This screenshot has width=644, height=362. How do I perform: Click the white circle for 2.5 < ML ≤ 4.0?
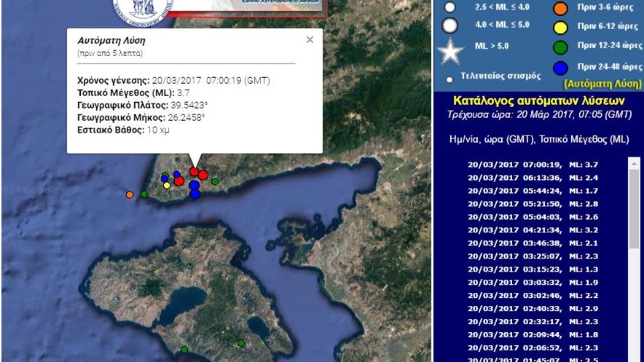[x=450, y=7]
